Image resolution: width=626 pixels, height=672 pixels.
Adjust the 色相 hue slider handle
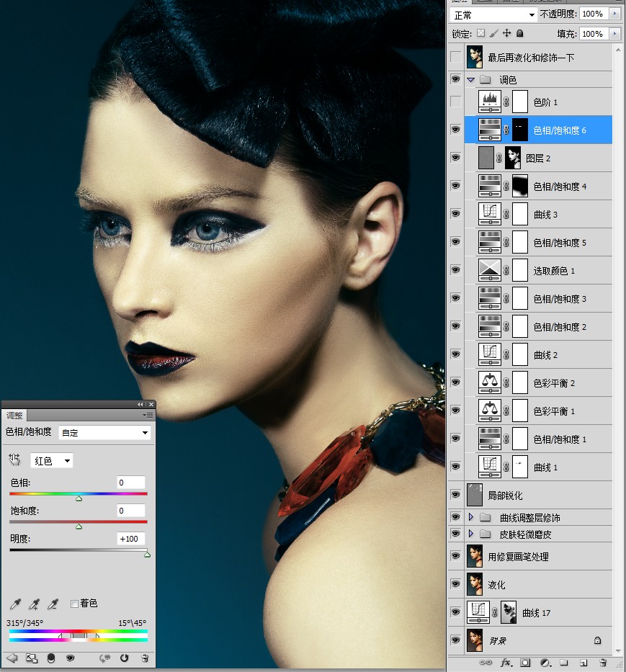pos(79,498)
